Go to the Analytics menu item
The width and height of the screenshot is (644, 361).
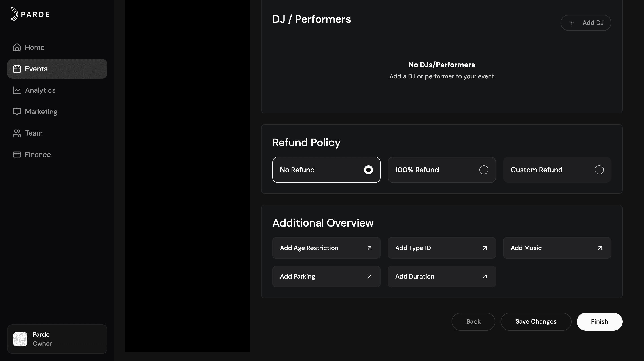pyautogui.click(x=40, y=90)
